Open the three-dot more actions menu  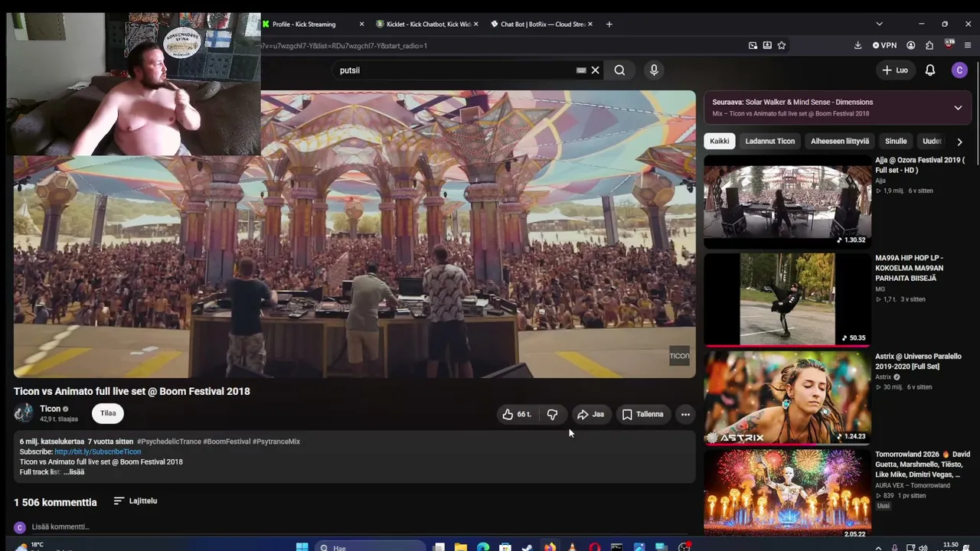685,414
